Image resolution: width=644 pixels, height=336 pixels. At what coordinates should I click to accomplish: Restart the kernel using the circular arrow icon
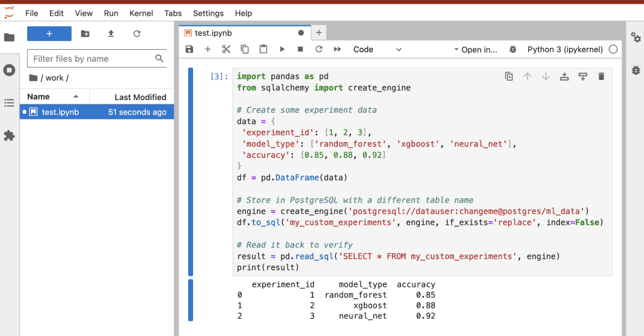click(x=319, y=49)
